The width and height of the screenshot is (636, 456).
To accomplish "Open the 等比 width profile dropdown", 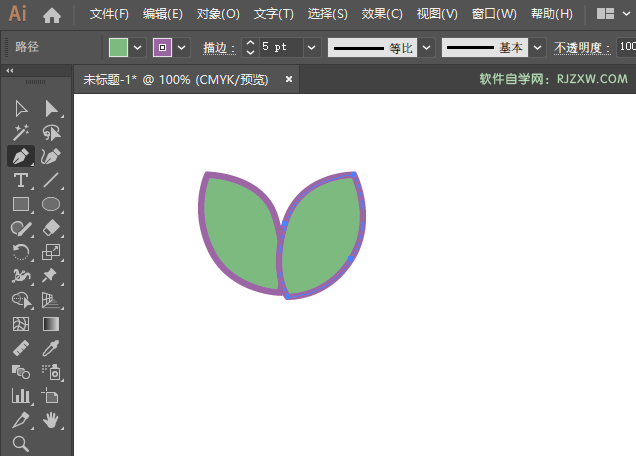I will point(427,48).
